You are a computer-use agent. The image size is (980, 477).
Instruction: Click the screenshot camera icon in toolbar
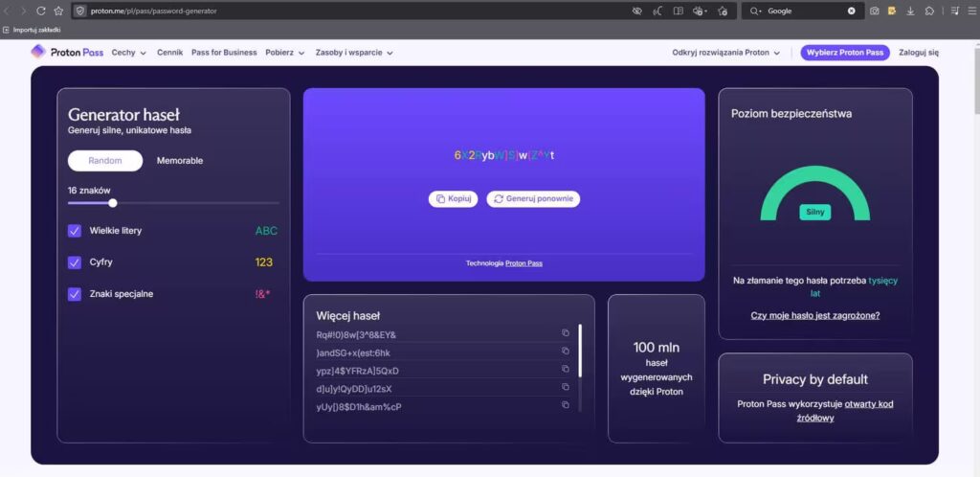pyautogui.click(x=875, y=11)
